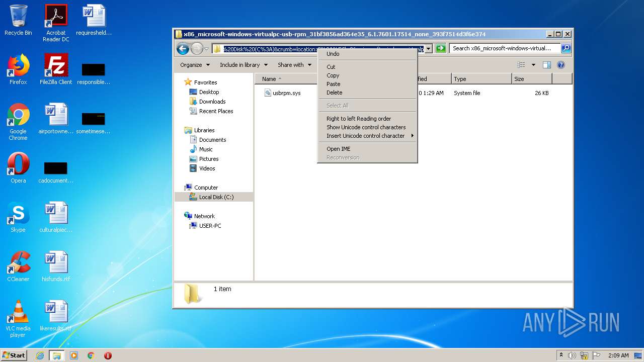Select the usbrpm.sys file
Viewport: 644px width, 362px height.
click(x=286, y=93)
